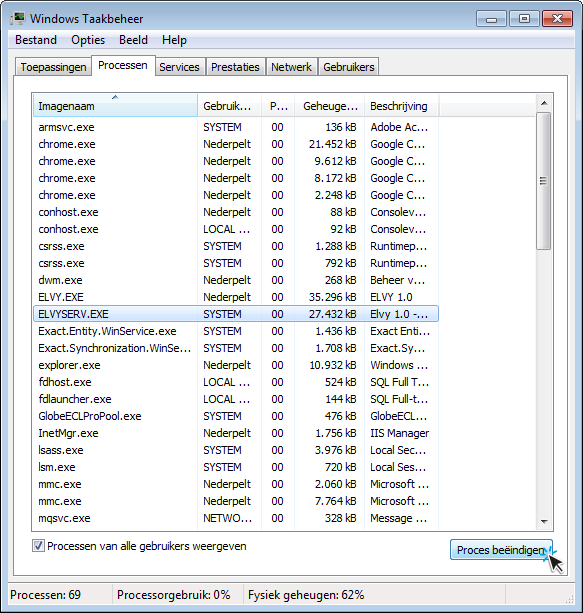Click 'Adobe Ac...' description cell

tap(399, 127)
